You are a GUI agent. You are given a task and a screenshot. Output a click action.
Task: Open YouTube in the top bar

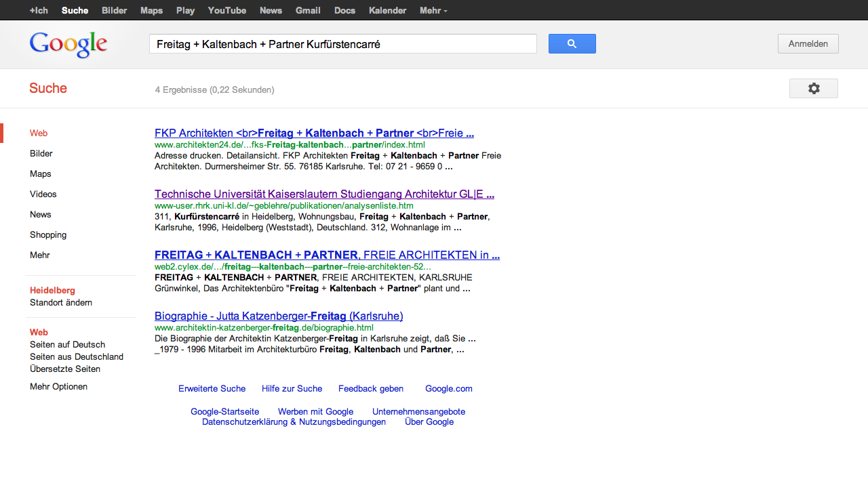(227, 10)
